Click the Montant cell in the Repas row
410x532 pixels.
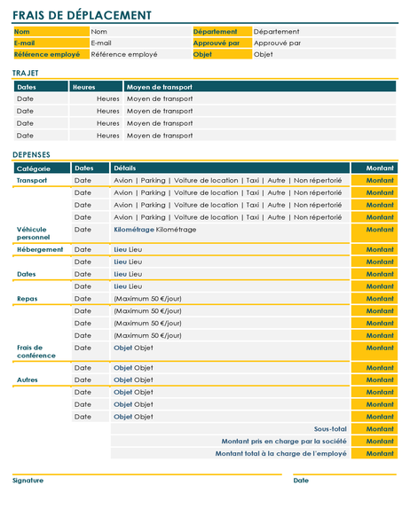(374, 299)
